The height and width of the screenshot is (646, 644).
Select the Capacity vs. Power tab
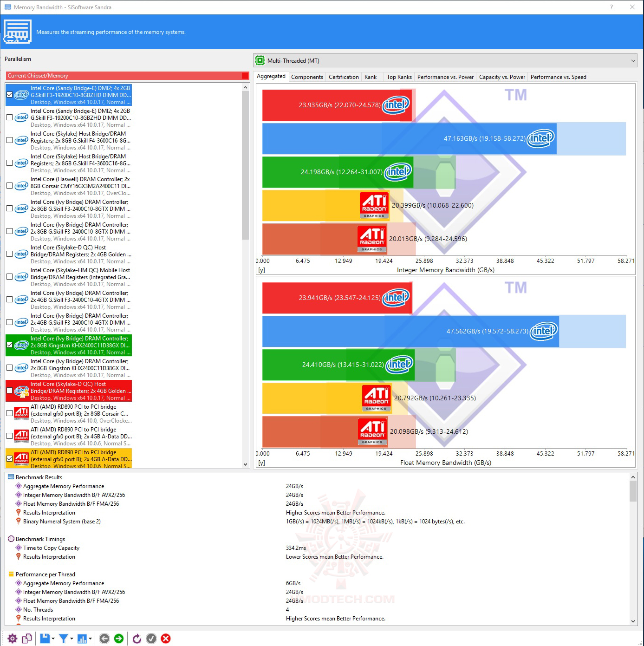coord(502,77)
